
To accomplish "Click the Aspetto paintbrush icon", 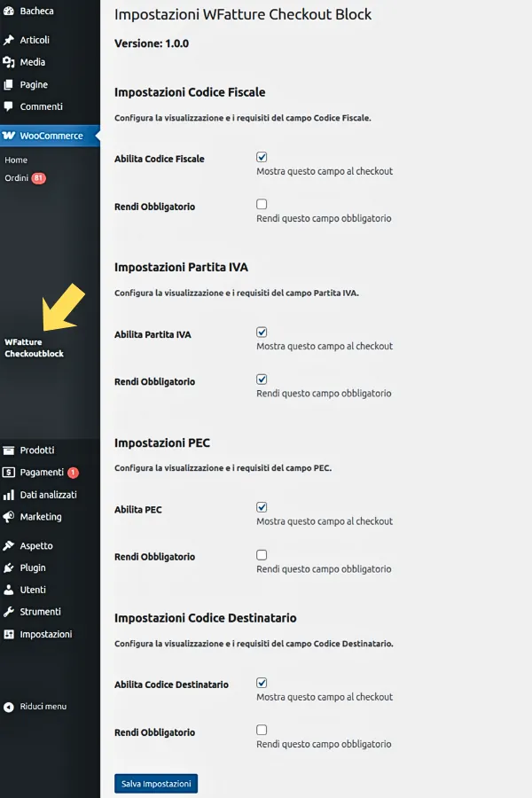I will (8, 545).
